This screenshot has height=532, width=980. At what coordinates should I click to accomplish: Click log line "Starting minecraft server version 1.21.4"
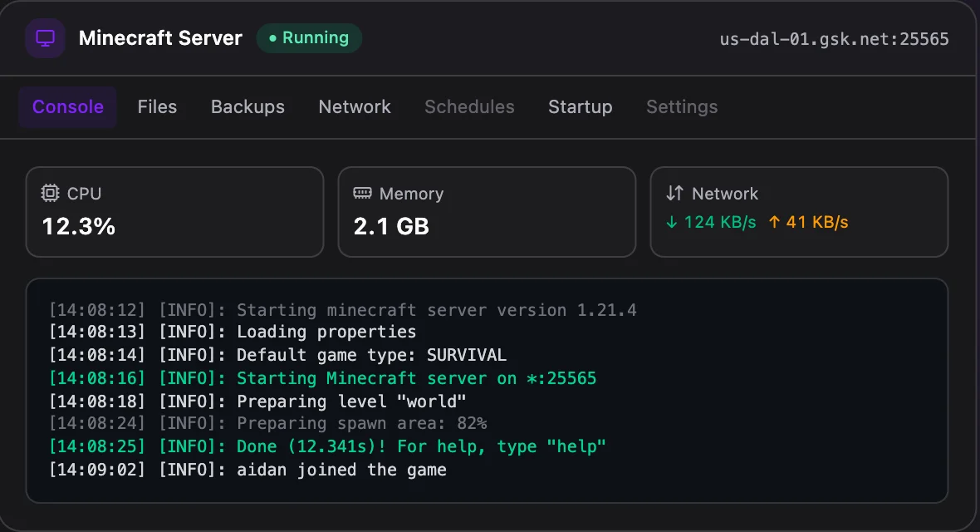342,310
